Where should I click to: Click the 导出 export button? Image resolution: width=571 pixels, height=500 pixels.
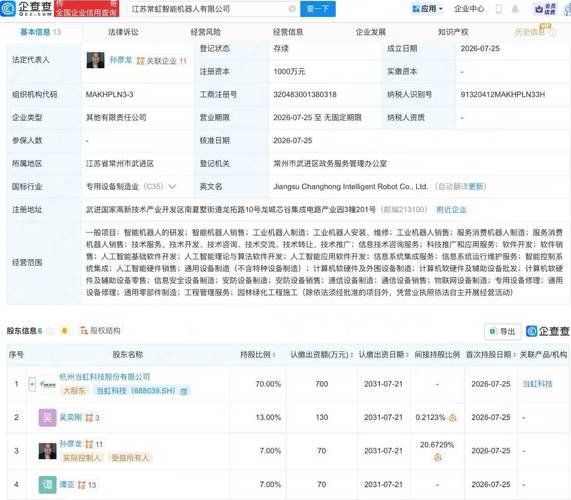(x=503, y=331)
